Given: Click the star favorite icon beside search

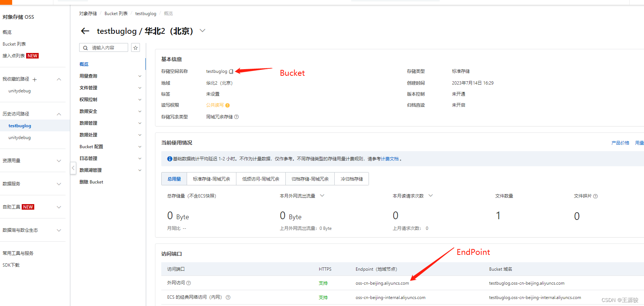Looking at the screenshot, I should coord(136,48).
